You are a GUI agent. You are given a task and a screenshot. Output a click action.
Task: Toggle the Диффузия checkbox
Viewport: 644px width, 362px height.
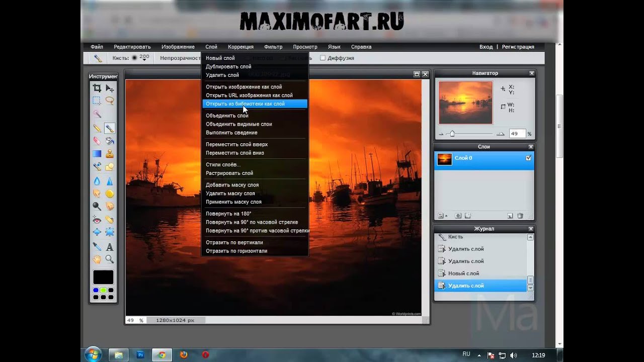(x=323, y=58)
